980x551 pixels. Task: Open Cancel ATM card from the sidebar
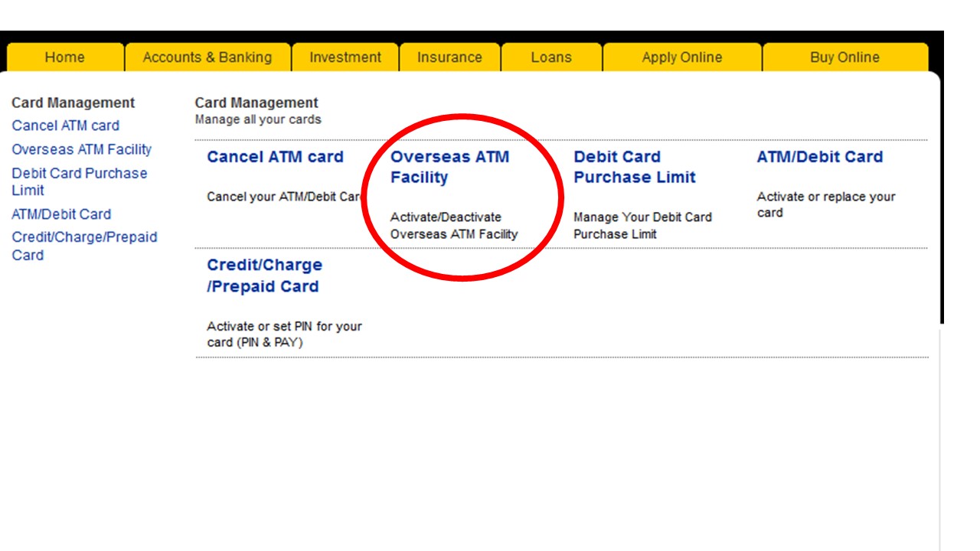pos(65,126)
